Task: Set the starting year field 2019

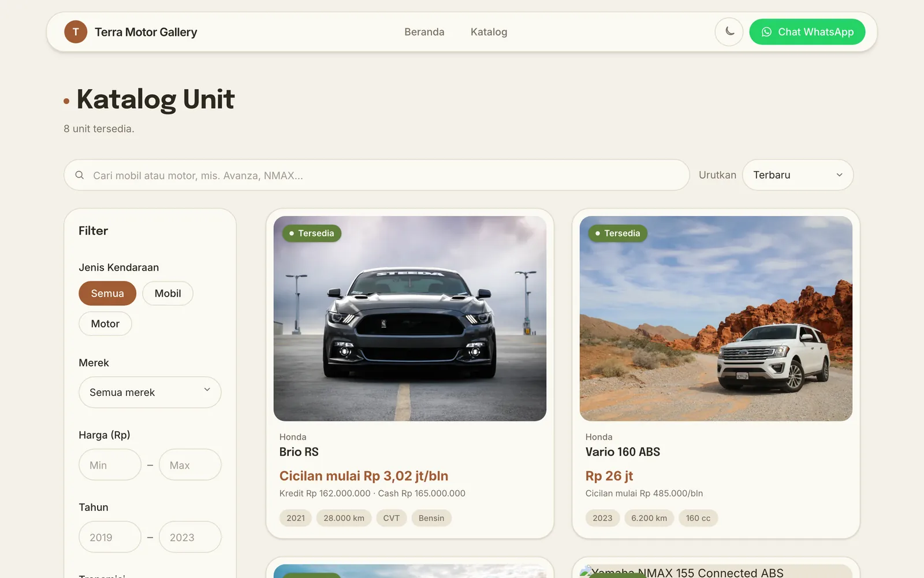Action: pyautogui.click(x=110, y=537)
